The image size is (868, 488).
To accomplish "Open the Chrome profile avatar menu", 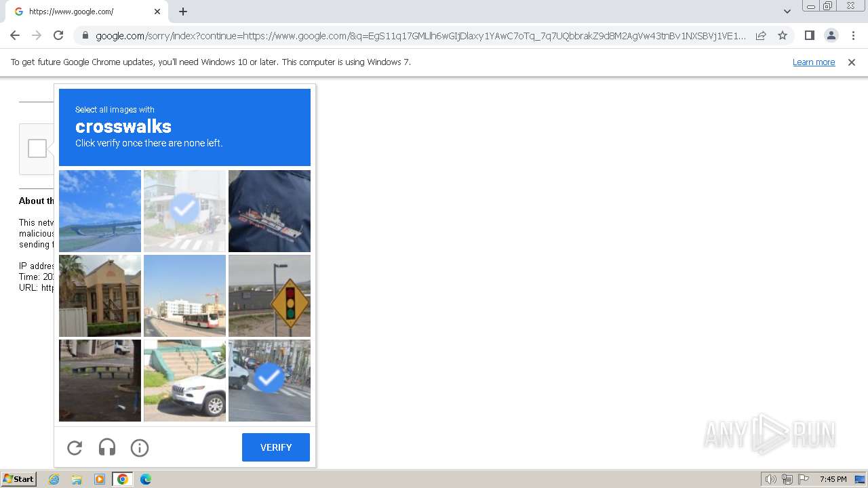I will click(x=831, y=35).
